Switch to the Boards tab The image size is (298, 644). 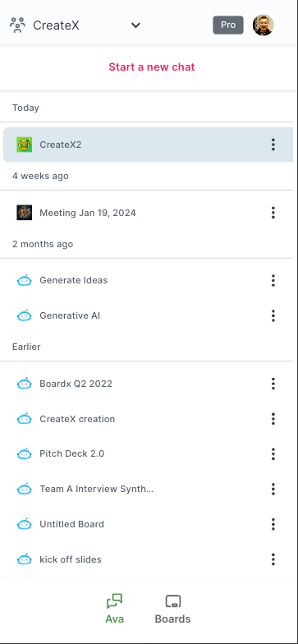click(172, 609)
